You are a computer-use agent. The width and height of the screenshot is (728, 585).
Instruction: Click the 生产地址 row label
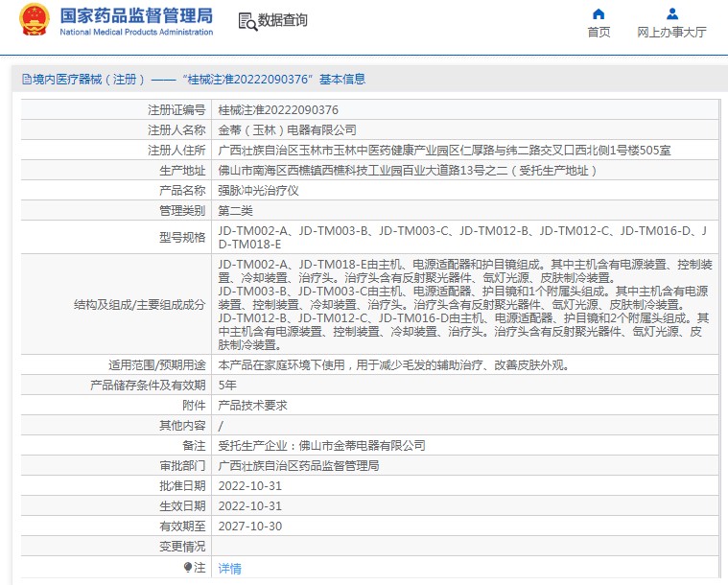click(x=182, y=171)
